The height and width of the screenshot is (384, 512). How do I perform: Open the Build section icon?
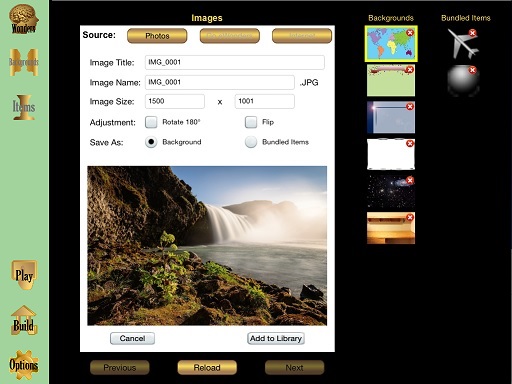coord(24,321)
